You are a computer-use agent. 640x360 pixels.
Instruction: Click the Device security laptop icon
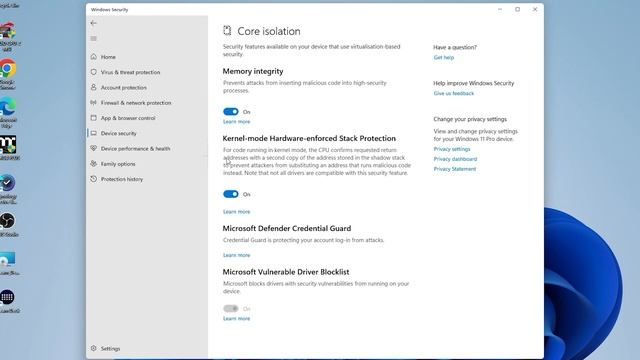[93, 133]
